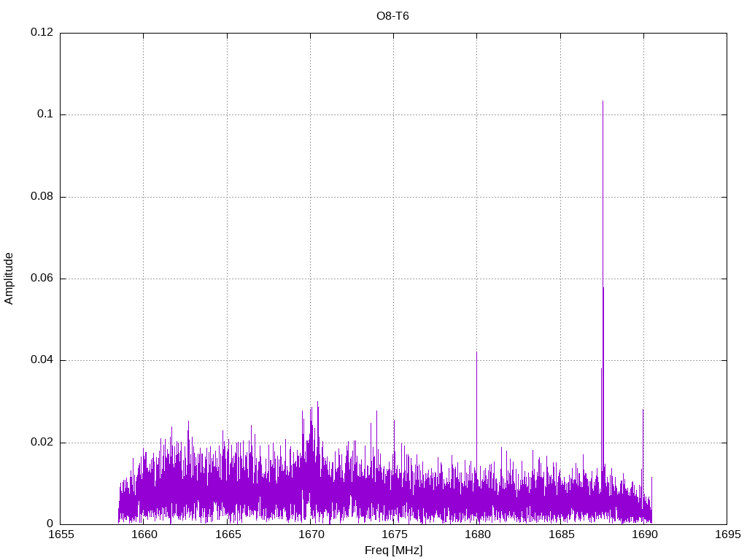
Task: Click the 0.02 y-axis tick label
Action: (x=42, y=443)
